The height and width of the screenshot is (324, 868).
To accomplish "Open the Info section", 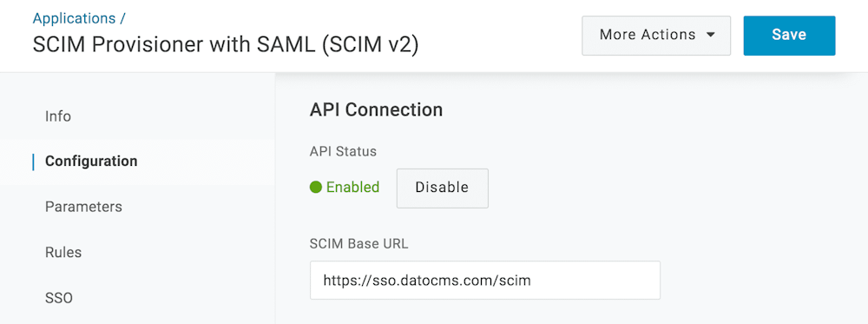I will point(58,117).
